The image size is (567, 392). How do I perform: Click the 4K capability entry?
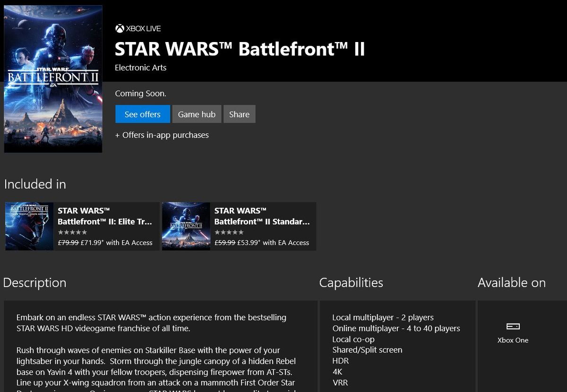pos(336,371)
